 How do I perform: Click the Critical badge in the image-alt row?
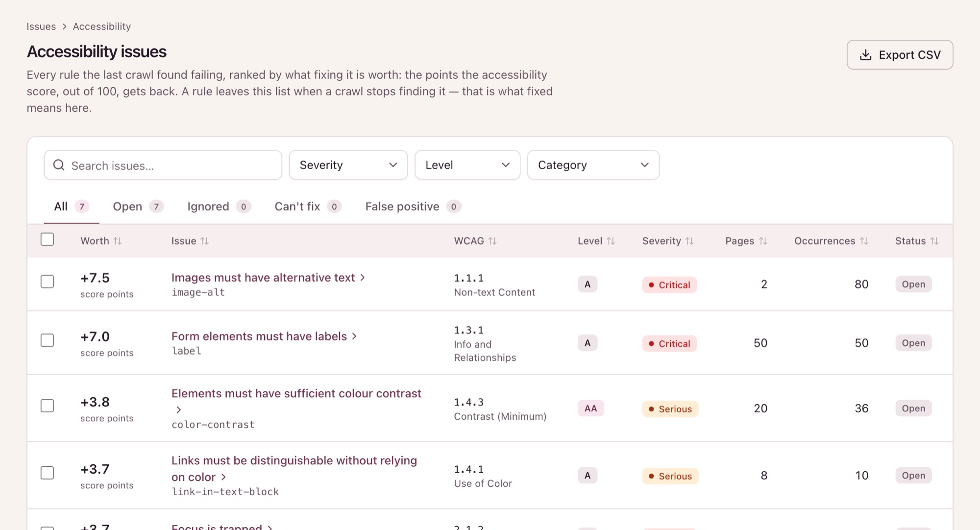coord(669,285)
